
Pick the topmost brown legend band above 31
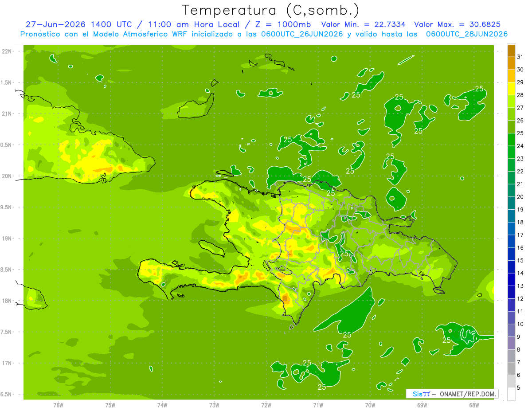[511, 51]
